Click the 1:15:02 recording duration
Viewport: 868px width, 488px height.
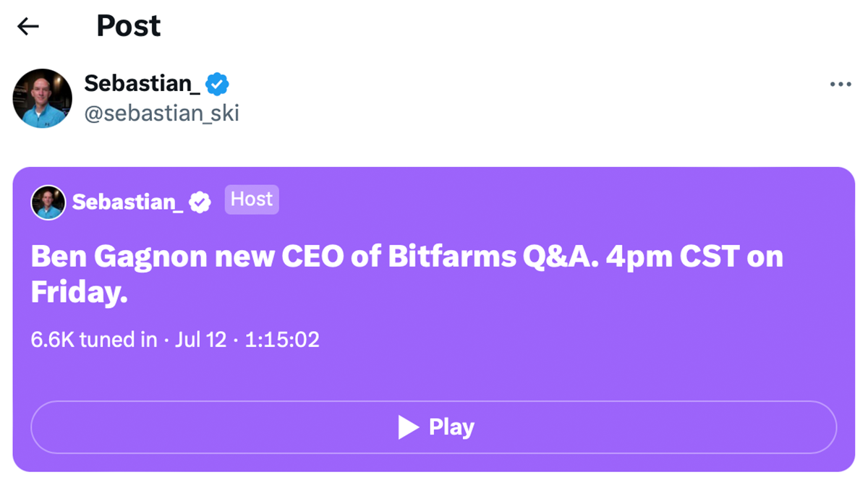click(282, 340)
